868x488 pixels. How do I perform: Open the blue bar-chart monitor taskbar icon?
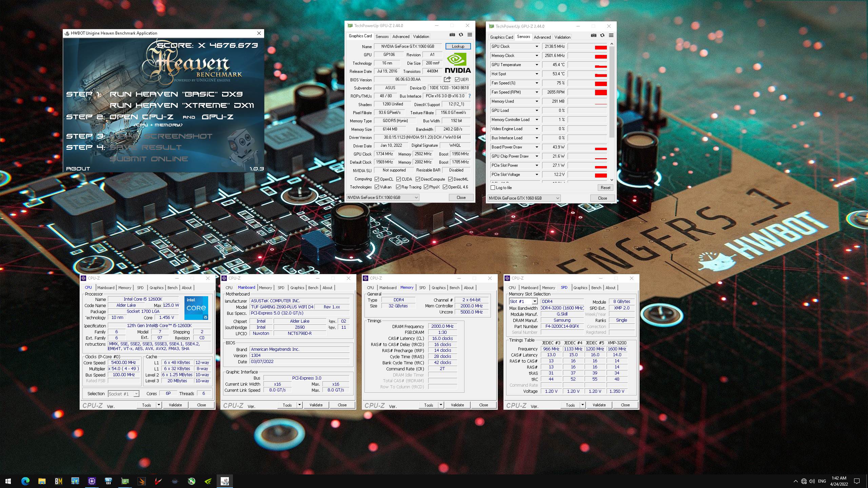(75, 481)
